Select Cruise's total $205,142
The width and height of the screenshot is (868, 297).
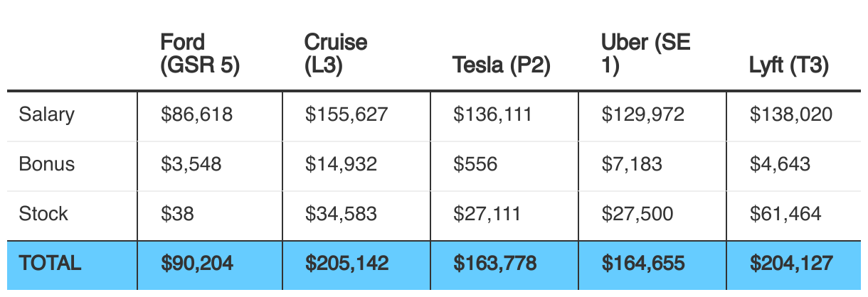[x=347, y=264]
